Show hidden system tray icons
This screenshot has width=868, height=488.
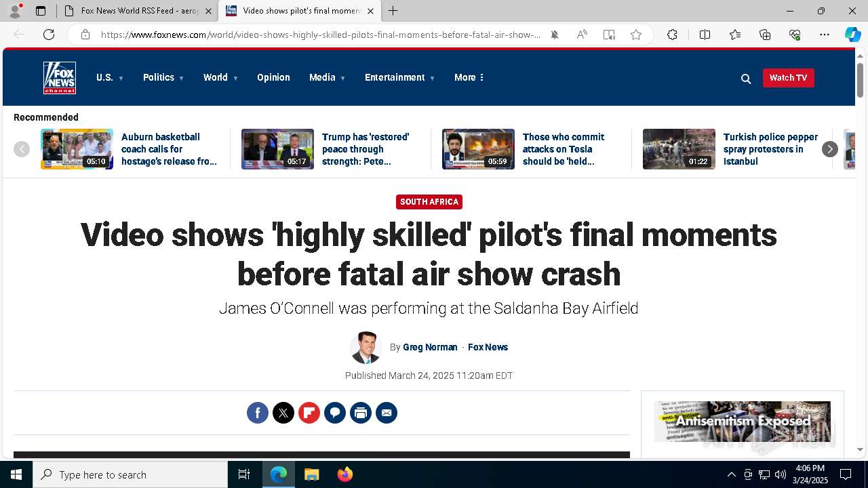tap(731, 474)
